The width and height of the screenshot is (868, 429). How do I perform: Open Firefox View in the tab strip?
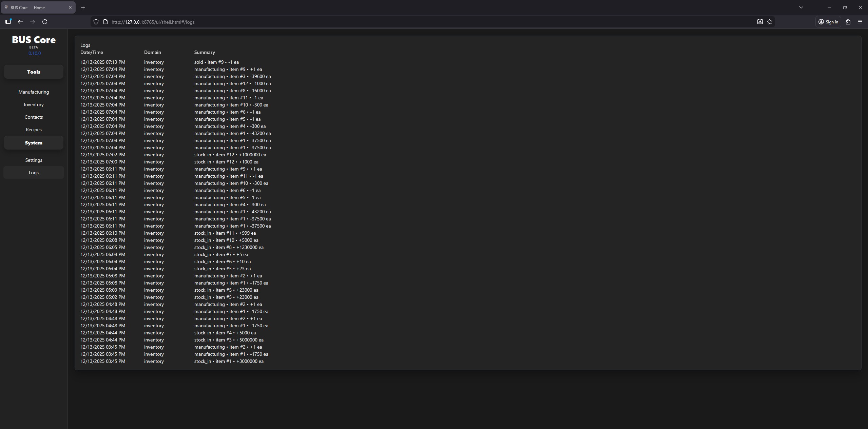click(x=8, y=22)
